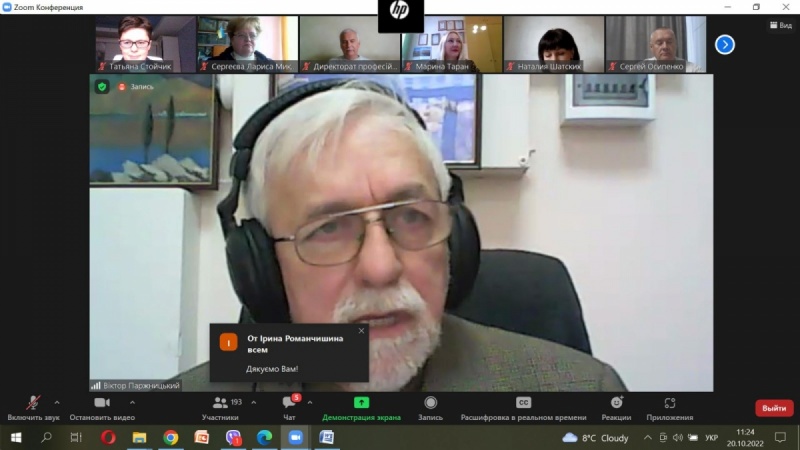This screenshot has width=800, height=450.
Task: Expand audio options arrow next to microphone
Action: click(58, 402)
